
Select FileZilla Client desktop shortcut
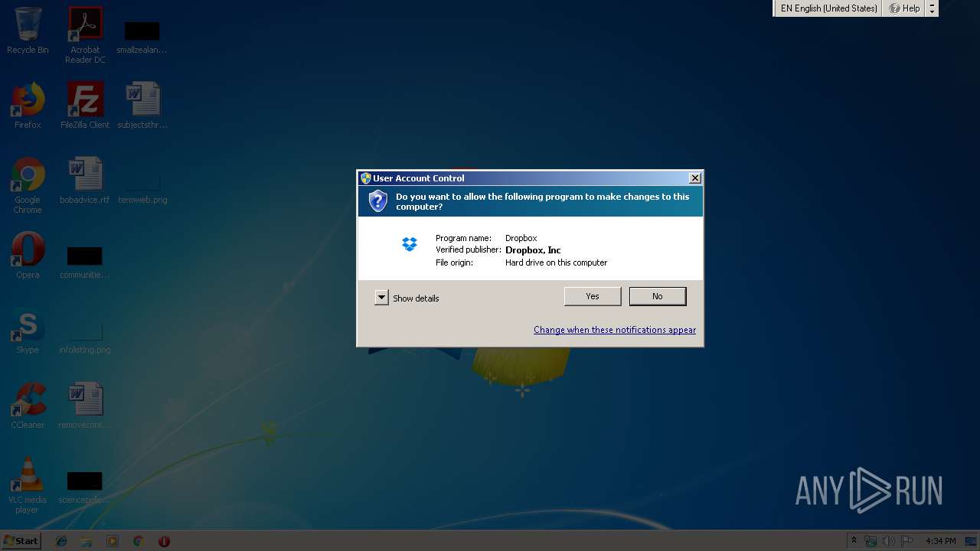point(85,106)
